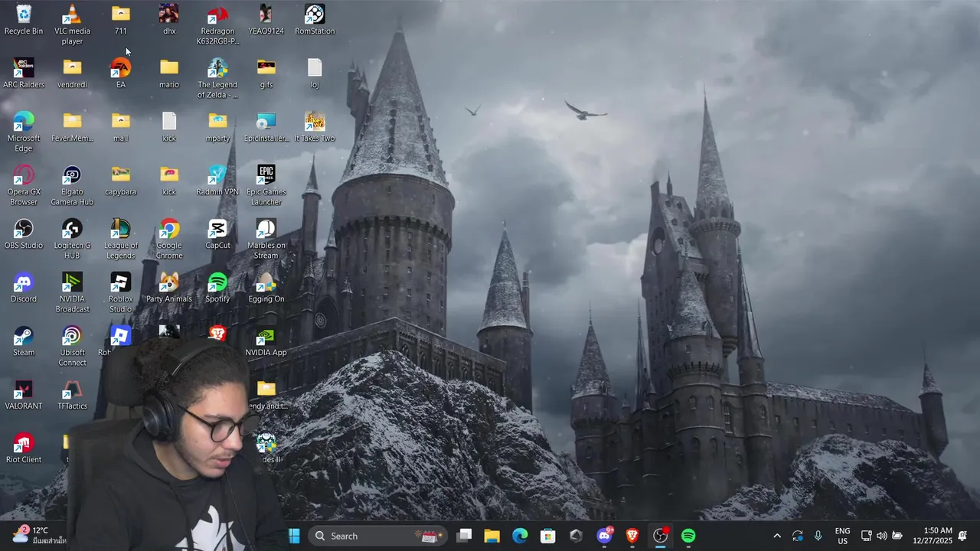Open File Explorer from taskbar
The image size is (980, 551).
[492, 536]
